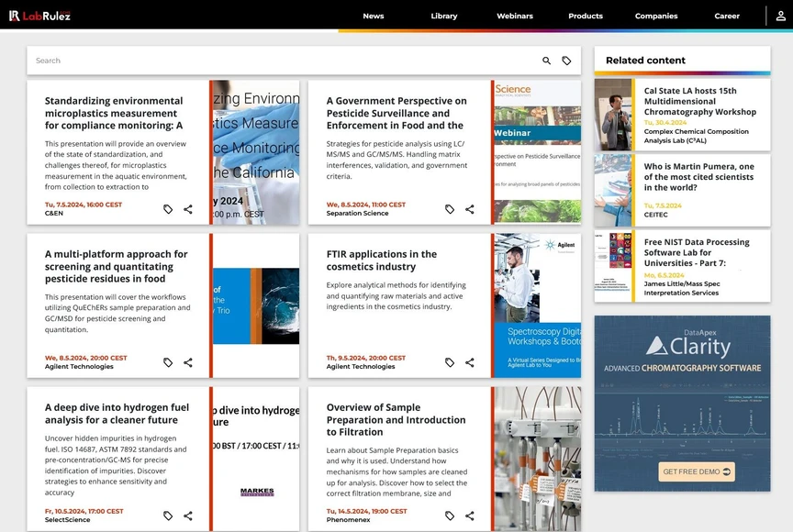Click the 'SelectScience' organizer label
The height and width of the screenshot is (532, 793).
pyautogui.click(x=67, y=519)
